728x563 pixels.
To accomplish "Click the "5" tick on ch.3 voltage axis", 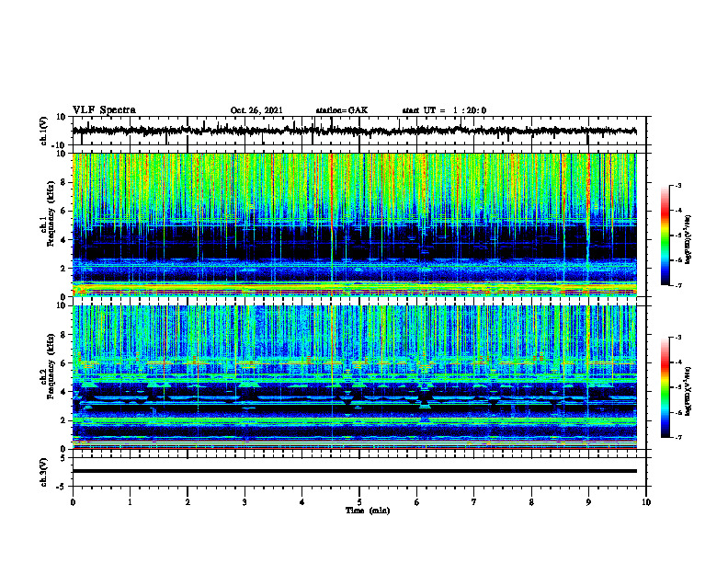I will [64, 458].
